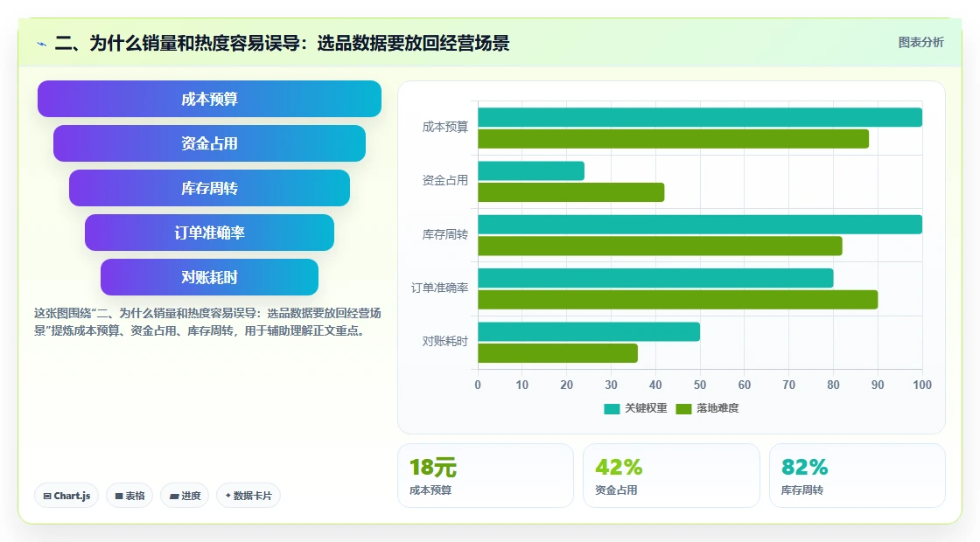Image resolution: width=980 pixels, height=542 pixels.
Task: Click the teal 关键权重 legend color box
Action: pos(612,409)
